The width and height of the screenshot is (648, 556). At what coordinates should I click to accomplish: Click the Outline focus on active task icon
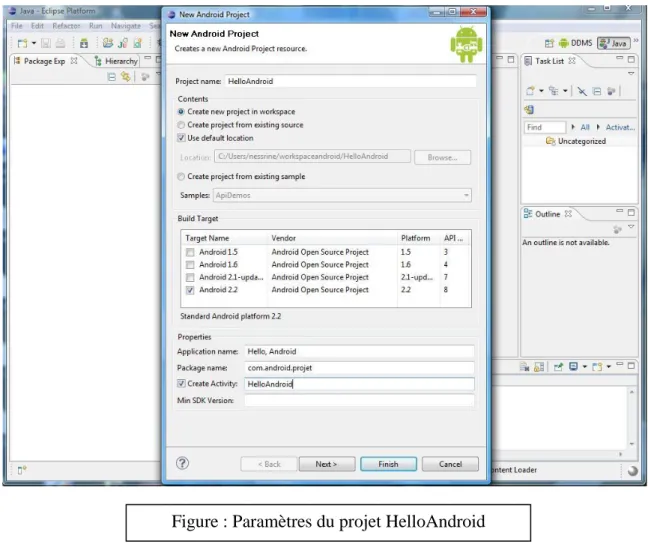618,229
